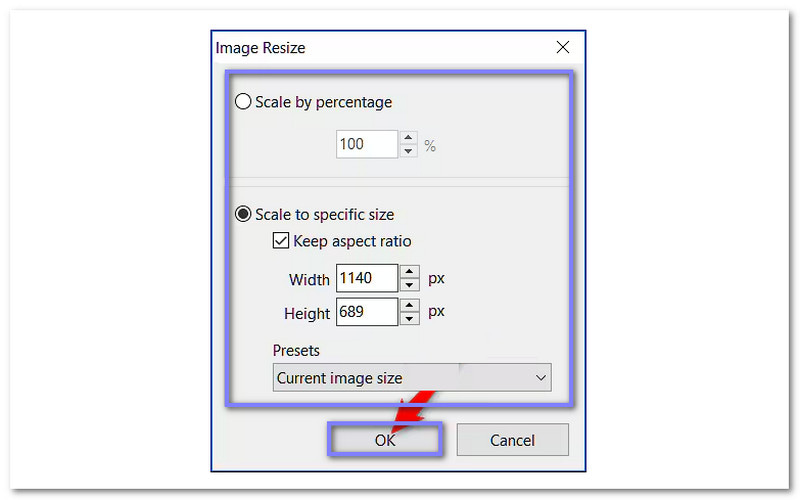Image resolution: width=800 pixels, height=500 pixels.
Task: Click the Image Resize title bar
Action: pyautogui.click(x=380, y=47)
